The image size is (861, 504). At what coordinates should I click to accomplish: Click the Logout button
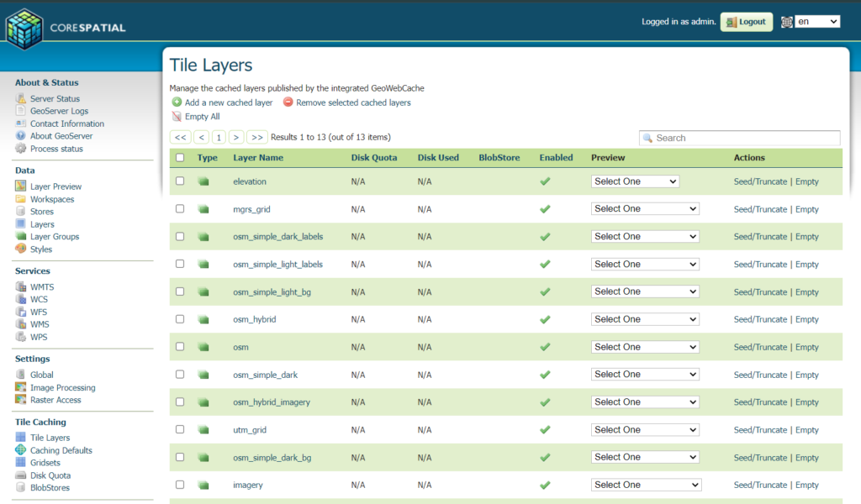coord(747,22)
